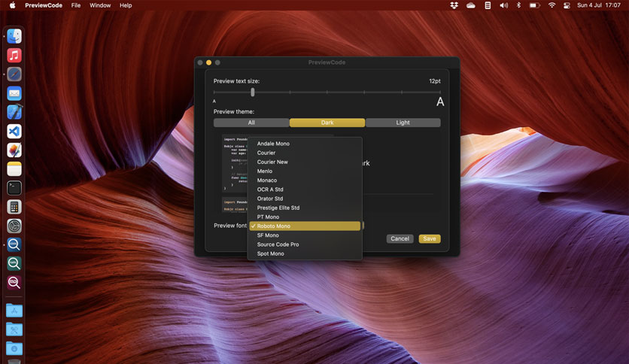Choose SF Mono from font menu
Screen dimensions: 629x364
305,235
